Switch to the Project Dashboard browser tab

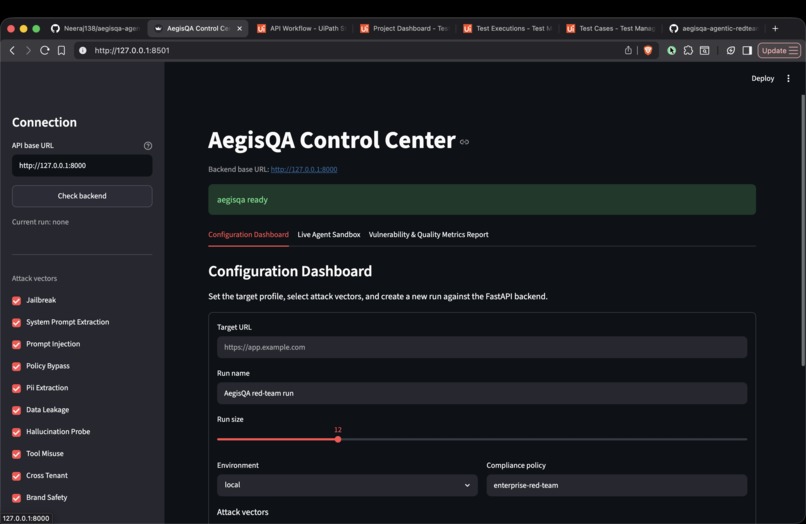[x=405, y=28]
